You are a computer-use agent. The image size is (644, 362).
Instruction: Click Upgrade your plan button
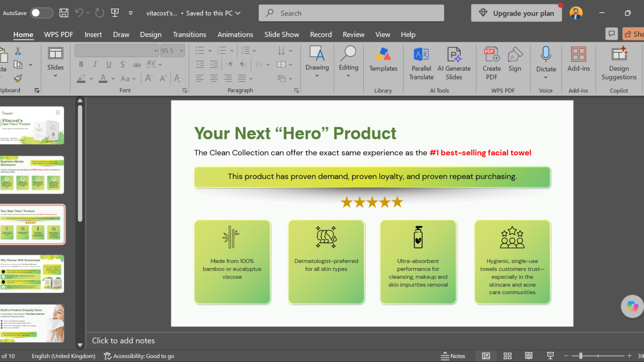517,13
